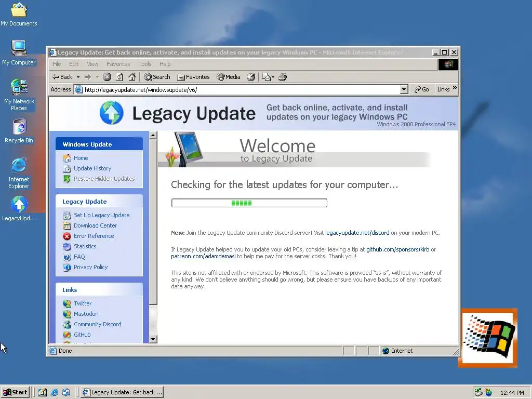This screenshot has width=532, height=399.
Task: Follow the patreon.com/adamdemasi hyperlink
Action: point(203,256)
